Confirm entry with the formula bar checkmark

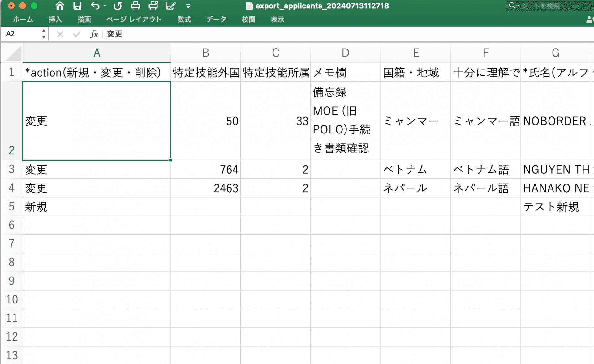pos(77,34)
